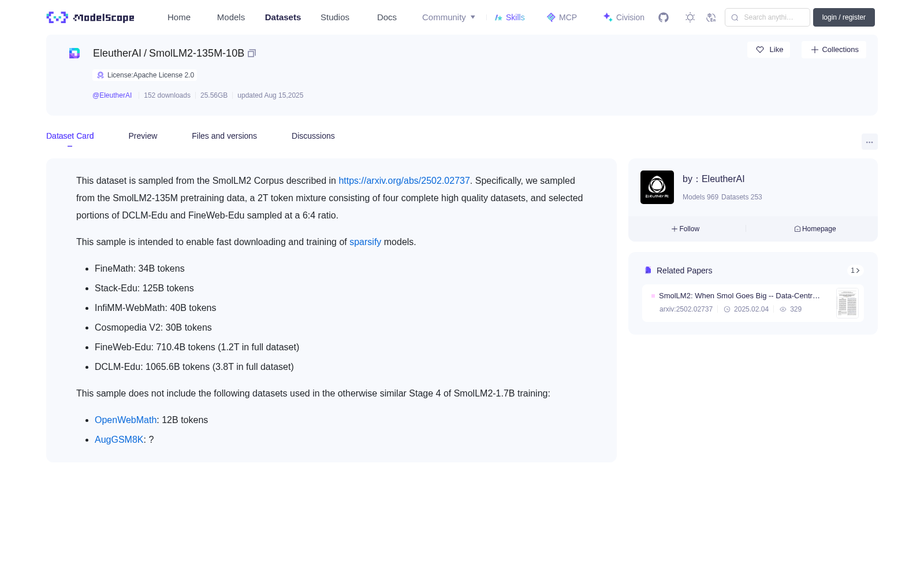Copy dataset name using copy icon

click(x=252, y=53)
